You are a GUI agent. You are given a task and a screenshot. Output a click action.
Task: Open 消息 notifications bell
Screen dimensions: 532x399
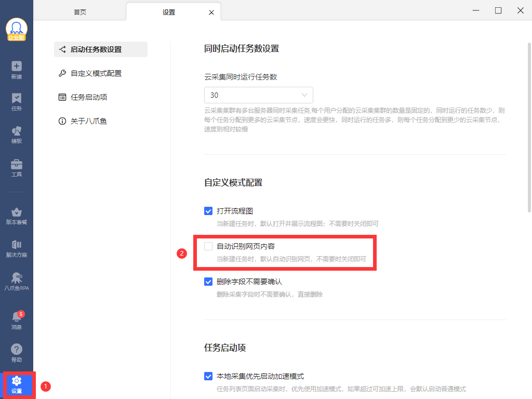point(16,320)
